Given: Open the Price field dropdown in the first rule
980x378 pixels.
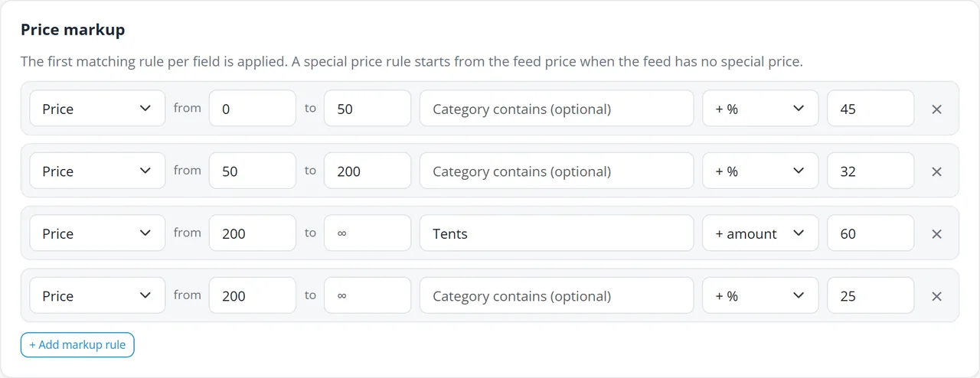Looking at the screenshot, I should point(97,109).
